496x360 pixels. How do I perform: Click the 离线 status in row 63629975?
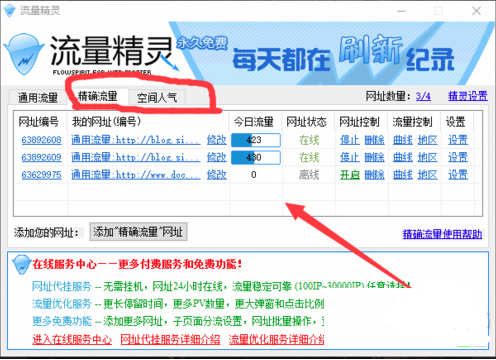pyautogui.click(x=309, y=175)
